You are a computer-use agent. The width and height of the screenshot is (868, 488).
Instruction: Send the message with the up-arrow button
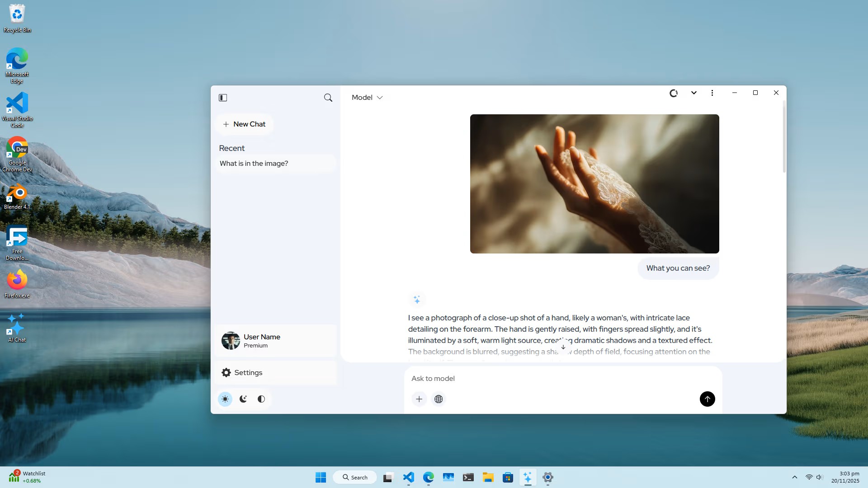pyautogui.click(x=707, y=399)
